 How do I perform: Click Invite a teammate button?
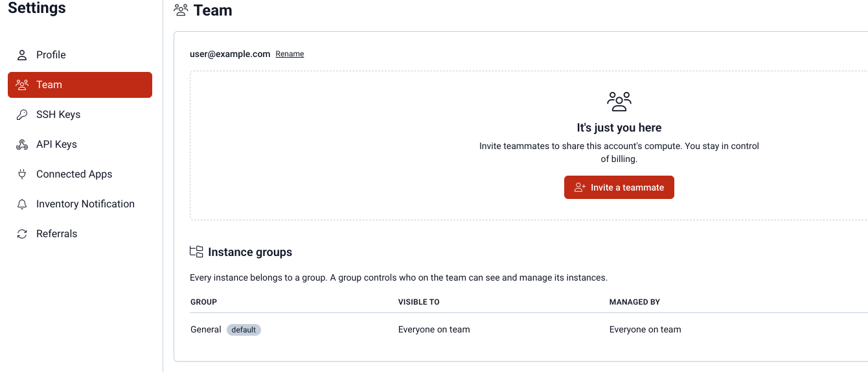click(619, 187)
